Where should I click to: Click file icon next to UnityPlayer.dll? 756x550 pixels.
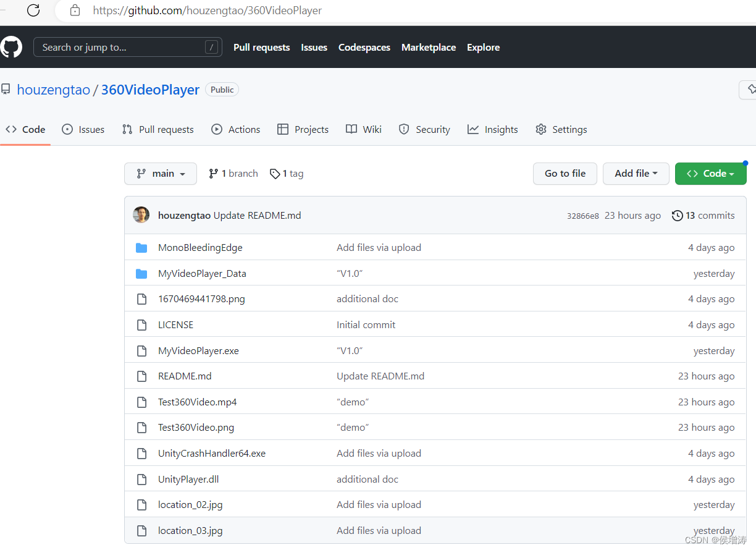(141, 480)
